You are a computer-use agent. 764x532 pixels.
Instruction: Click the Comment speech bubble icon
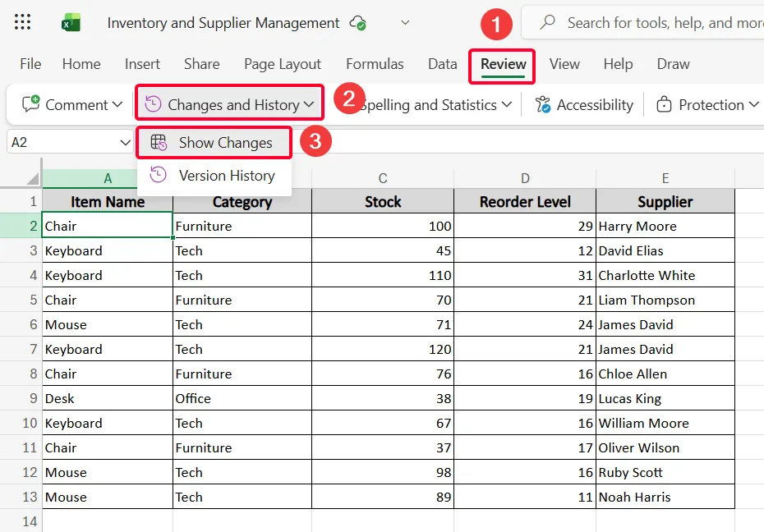pos(30,104)
